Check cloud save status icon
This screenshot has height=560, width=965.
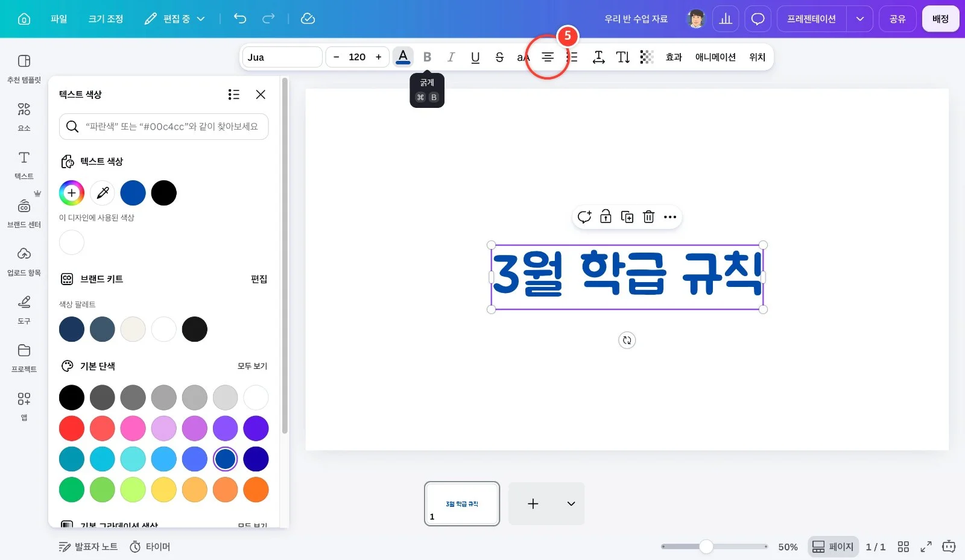pos(308,19)
